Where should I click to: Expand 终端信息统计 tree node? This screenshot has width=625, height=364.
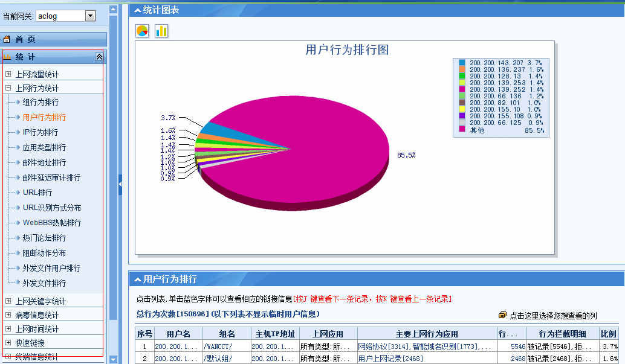click(x=8, y=357)
